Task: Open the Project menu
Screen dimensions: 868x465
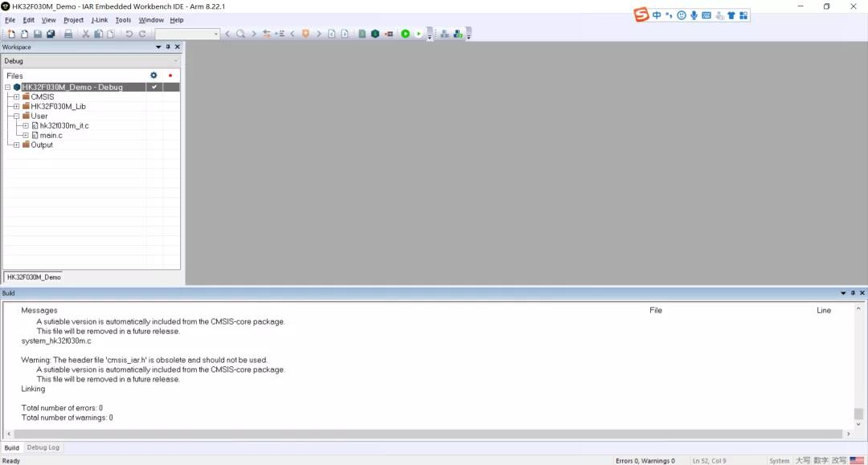Action: [x=74, y=20]
